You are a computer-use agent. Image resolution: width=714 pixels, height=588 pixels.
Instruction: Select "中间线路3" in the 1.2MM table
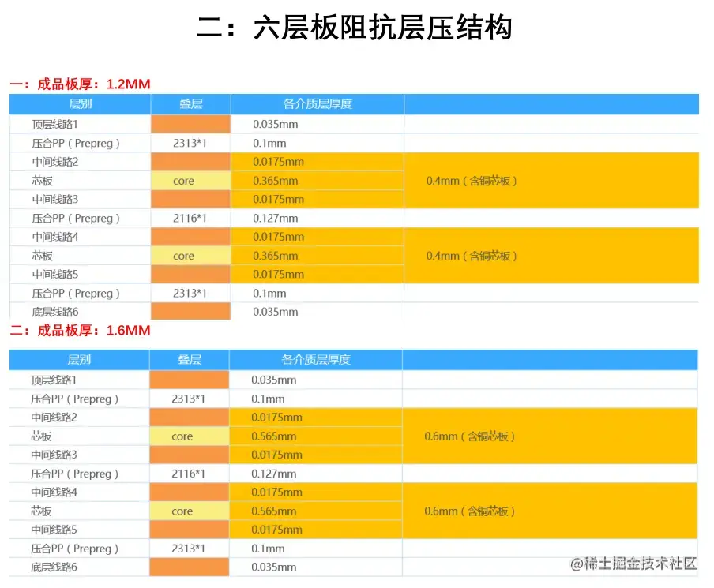pos(54,200)
